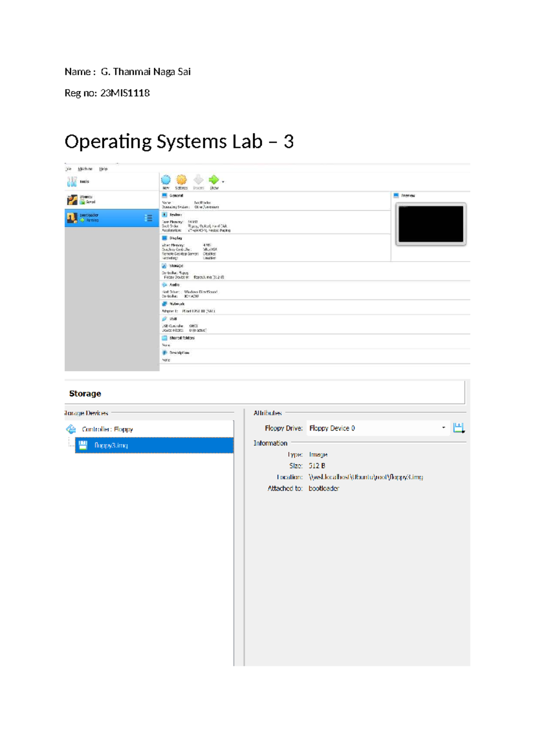Viewport: 535px width, 756px height.
Task: Click the Storage heading in settings
Action: (x=85, y=394)
